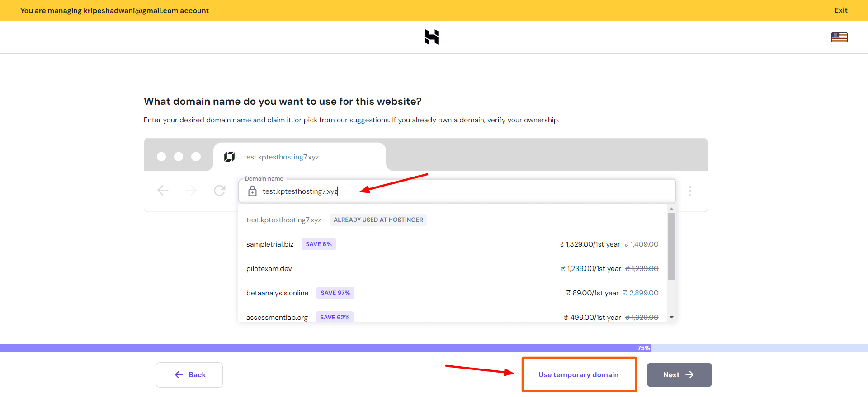Exit account management via Exit link
Image resolution: width=868 pixels, height=397 pixels.
click(x=840, y=10)
